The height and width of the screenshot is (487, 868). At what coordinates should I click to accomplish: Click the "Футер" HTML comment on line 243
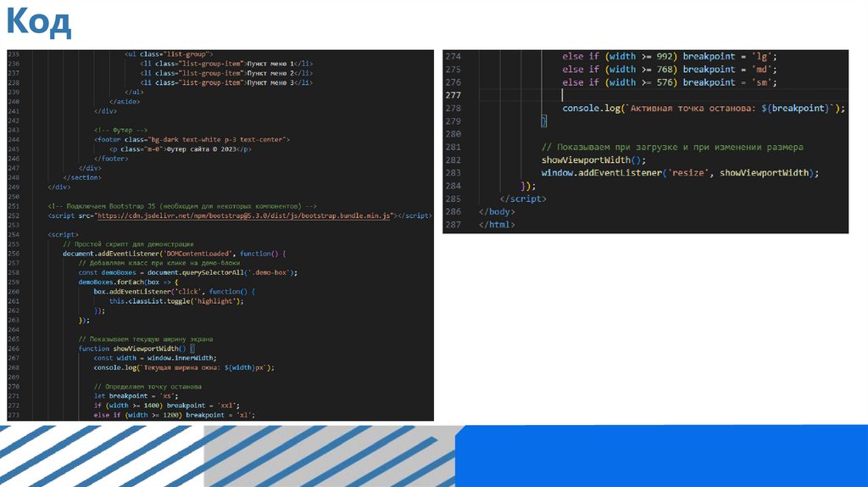120,130
